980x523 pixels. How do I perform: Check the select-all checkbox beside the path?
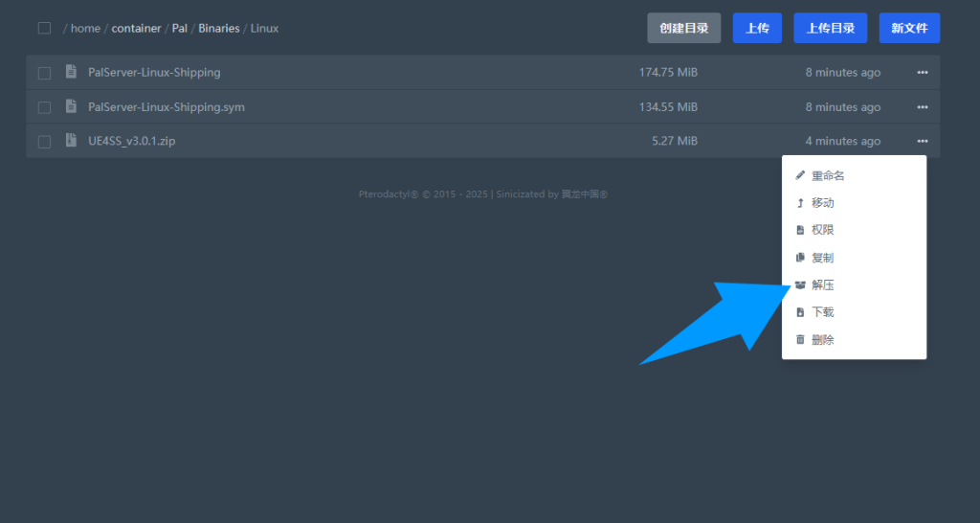(44, 28)
